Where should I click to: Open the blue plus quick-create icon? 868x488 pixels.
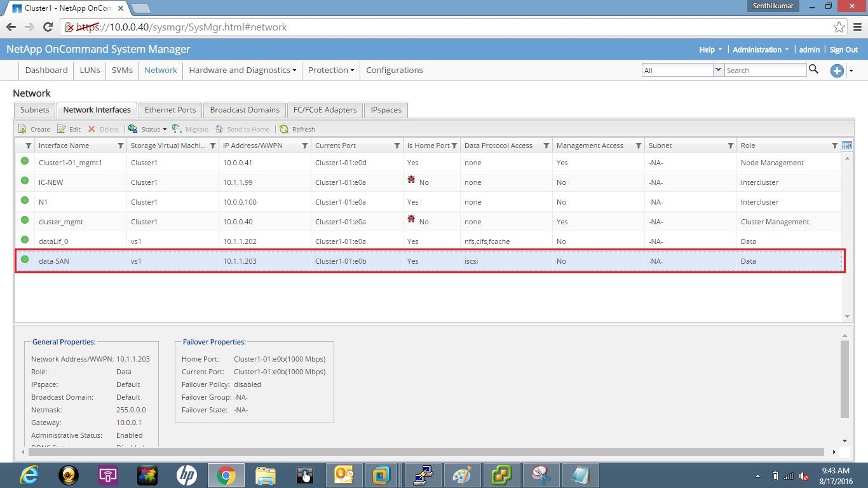coord(837,71)
